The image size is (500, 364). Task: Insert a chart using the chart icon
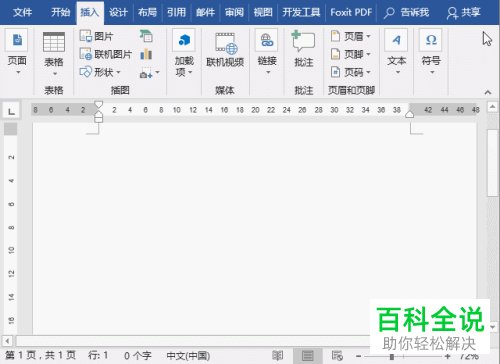tap(146, 54)
